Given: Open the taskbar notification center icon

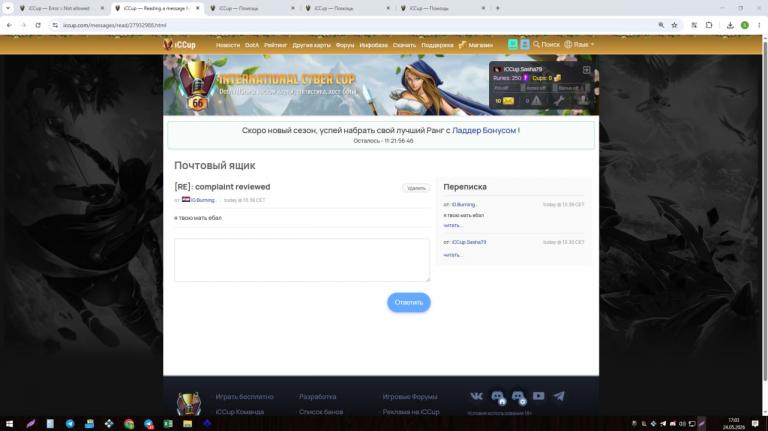Looking at the screenshot, I should coord(755,424).
